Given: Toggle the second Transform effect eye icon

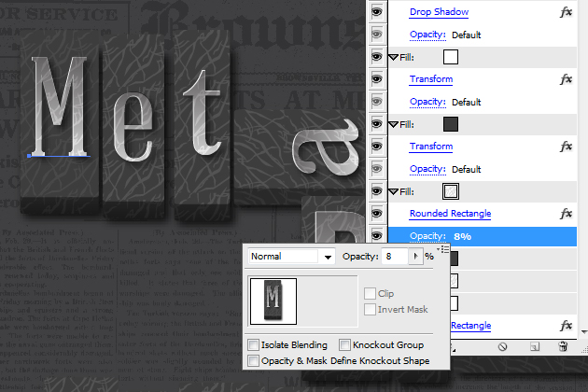Looking at the screenshot, I should (x=376, y=147).
